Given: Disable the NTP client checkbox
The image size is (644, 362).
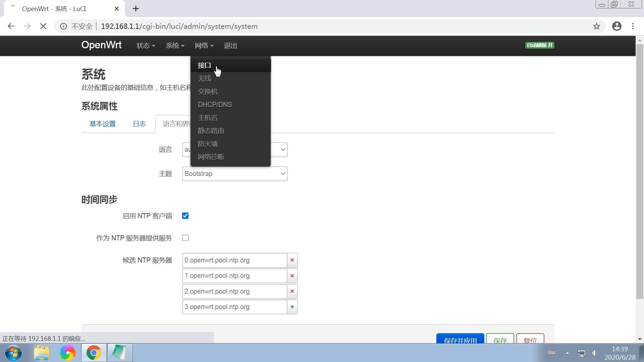Looking at the screenshot, I should click(185, 216).
